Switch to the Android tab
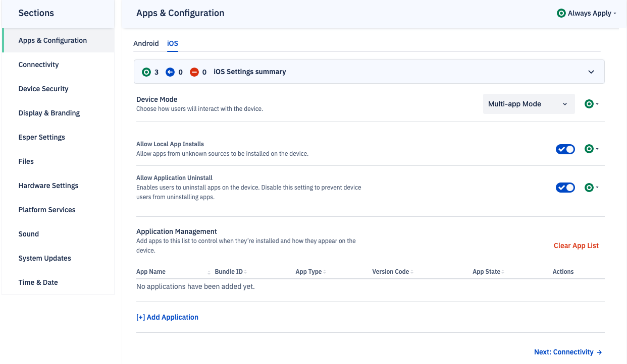This screenshot has width=627, height=364. tap(146, 43)
